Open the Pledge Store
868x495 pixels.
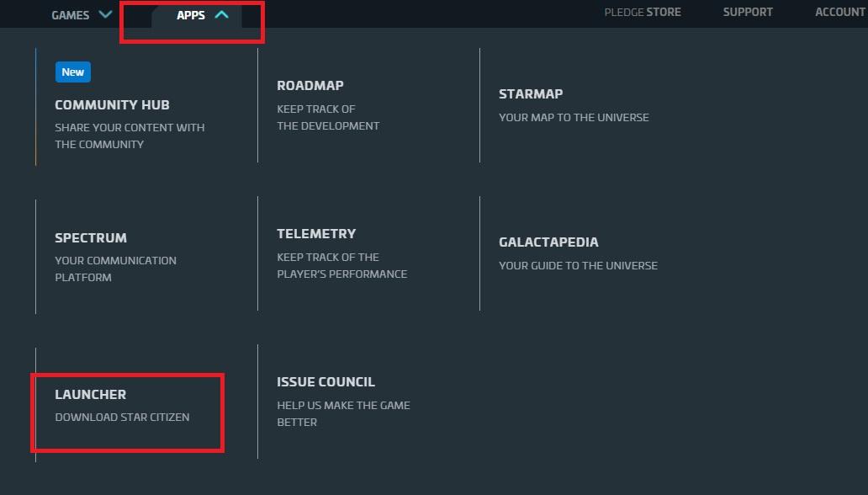(x=643, y=12)
